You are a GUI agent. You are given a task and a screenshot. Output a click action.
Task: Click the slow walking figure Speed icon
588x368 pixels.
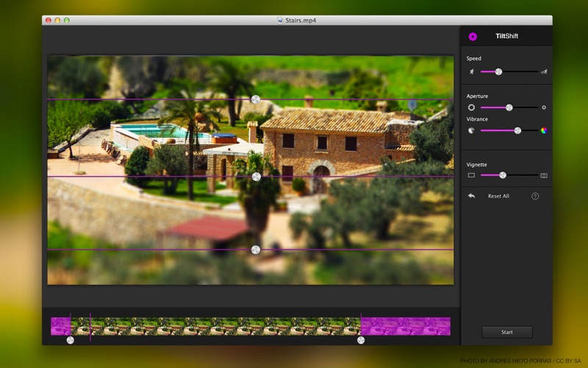(x=471, y=71)
